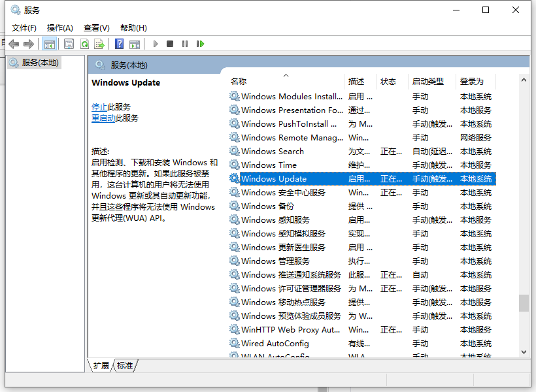Pause the service with the pause icon
The height and width of the screenshot is (392, 536).
click(x=186, y=43)
